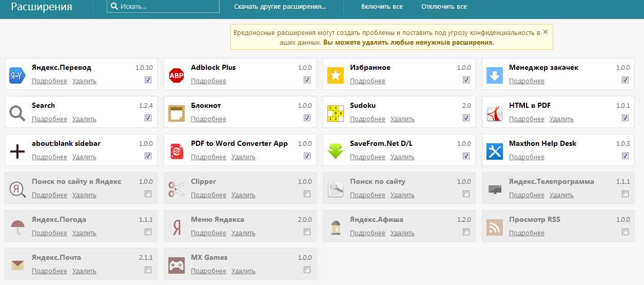This screenshot has height=285, width=644.
Task: Open Подробнее for Maxthon Help Desk
Action: tap(526, 157)
